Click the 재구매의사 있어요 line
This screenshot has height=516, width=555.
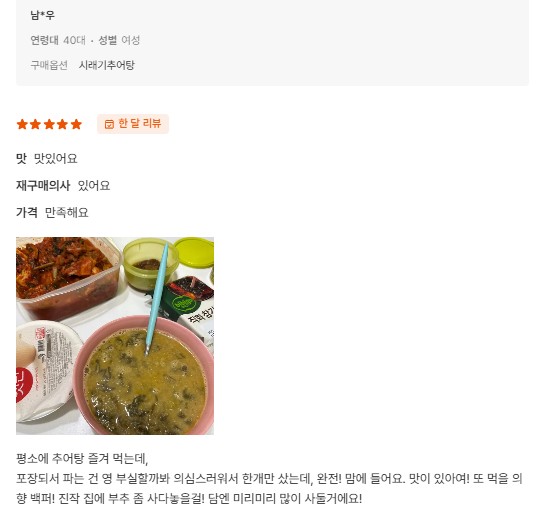coord(63,185)
